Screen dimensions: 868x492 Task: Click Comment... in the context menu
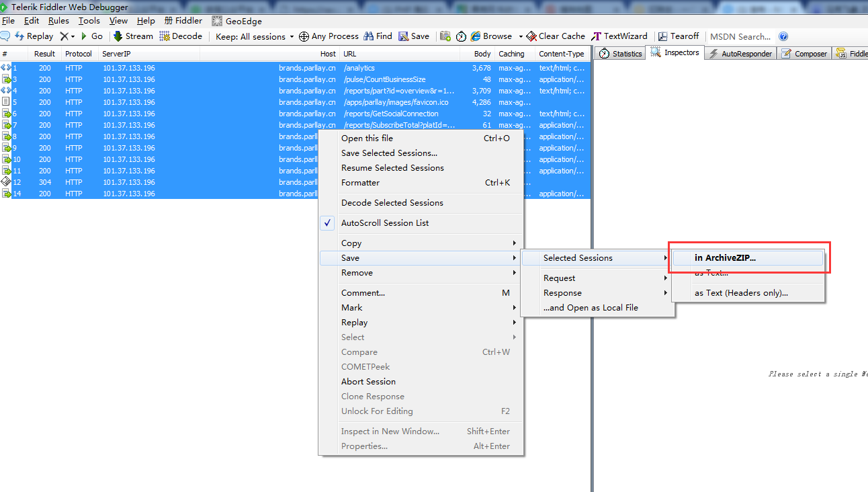[421, 293]
